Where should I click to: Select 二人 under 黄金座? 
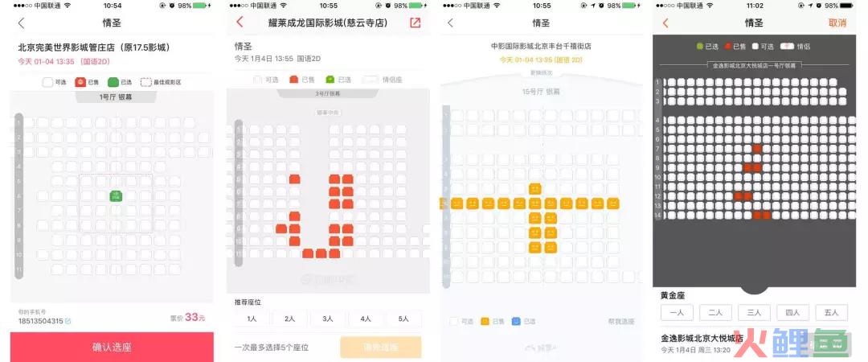715,313
